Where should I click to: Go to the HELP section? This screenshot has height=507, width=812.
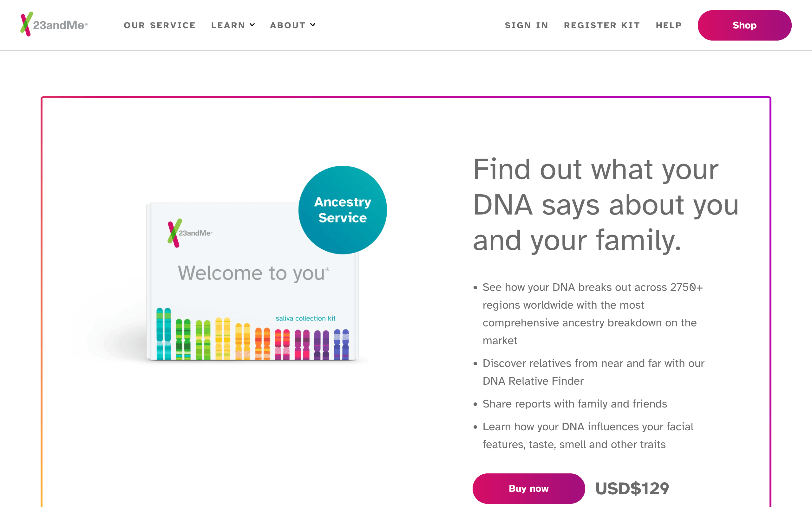click(668, 25)
